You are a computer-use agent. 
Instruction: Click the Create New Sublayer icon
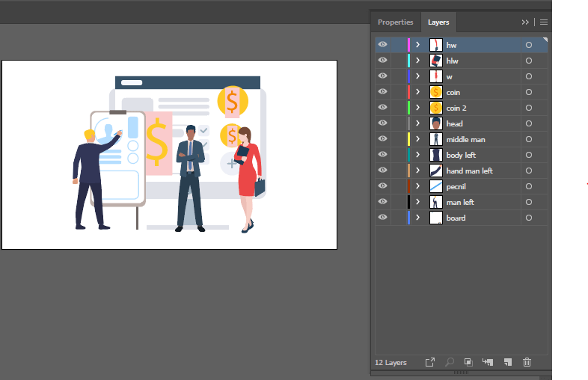(x=488, y=362)
